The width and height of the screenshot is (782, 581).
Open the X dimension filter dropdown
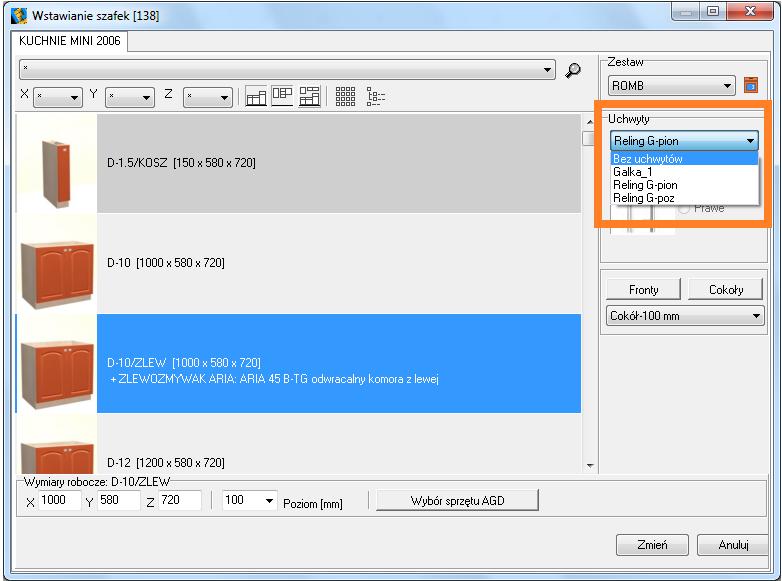pyautogui.click(x=74, y=97)
